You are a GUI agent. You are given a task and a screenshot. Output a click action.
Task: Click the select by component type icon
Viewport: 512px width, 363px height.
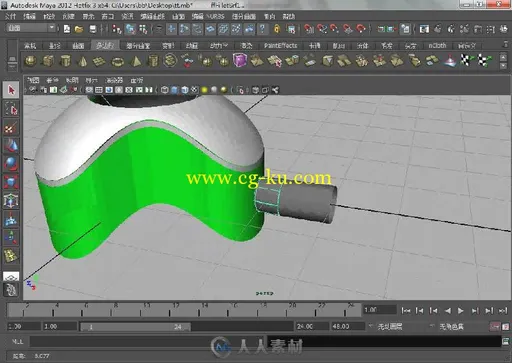click(143, 29)
